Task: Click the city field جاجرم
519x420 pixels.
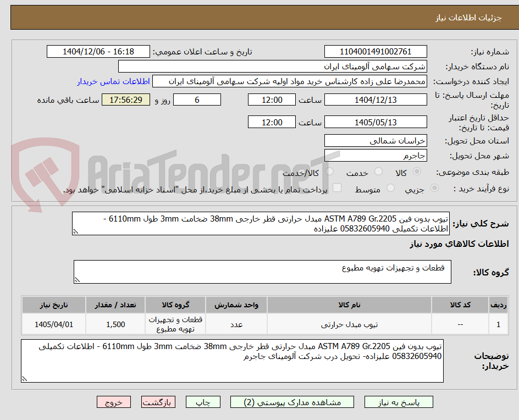Action: [x=376, y=156]
